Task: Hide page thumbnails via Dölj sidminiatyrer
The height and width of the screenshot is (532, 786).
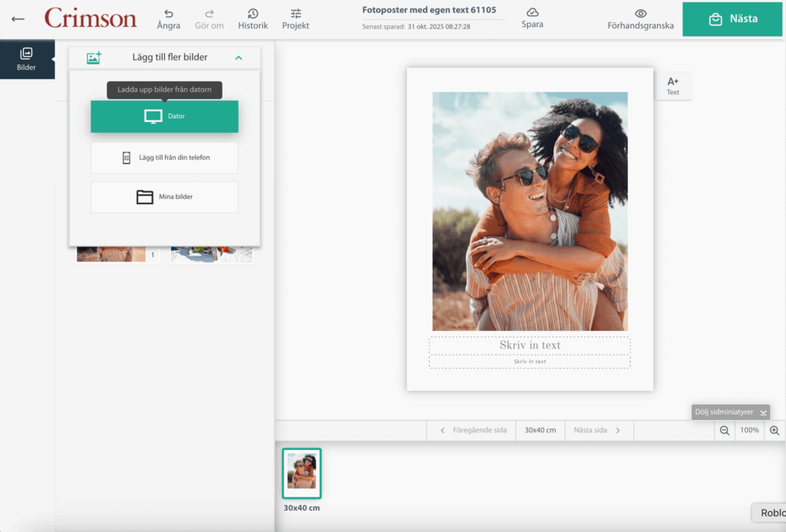Action: tap(730, 412)
